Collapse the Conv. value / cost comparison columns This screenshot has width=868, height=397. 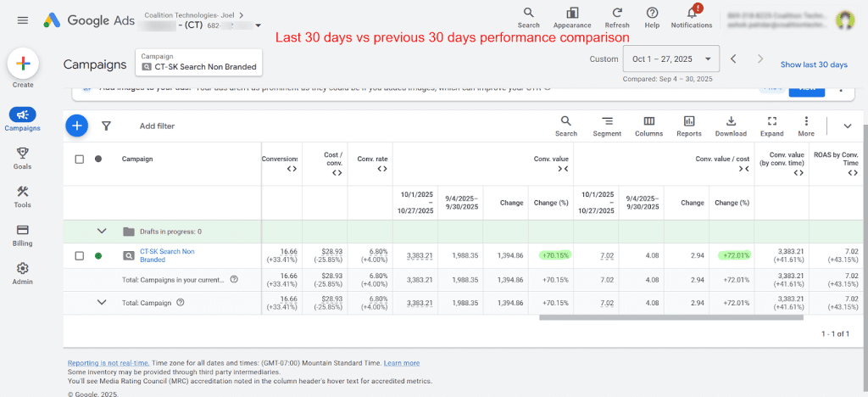tap(744, 169)
